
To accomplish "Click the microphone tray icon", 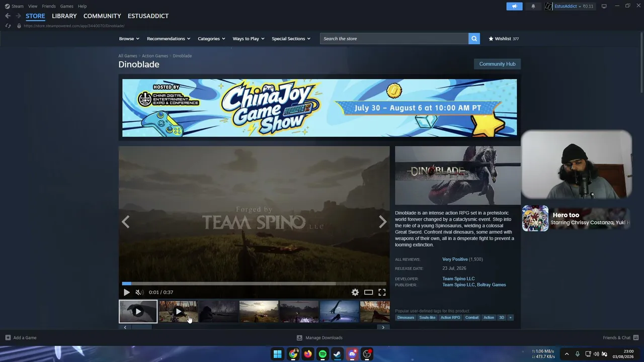I will pyautogui.click(x=578, y=354).
